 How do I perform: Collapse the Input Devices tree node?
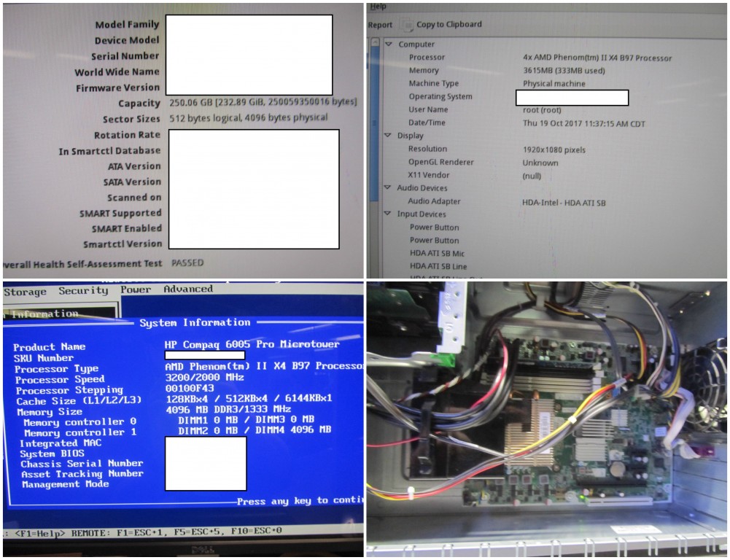tap(387, 214)
